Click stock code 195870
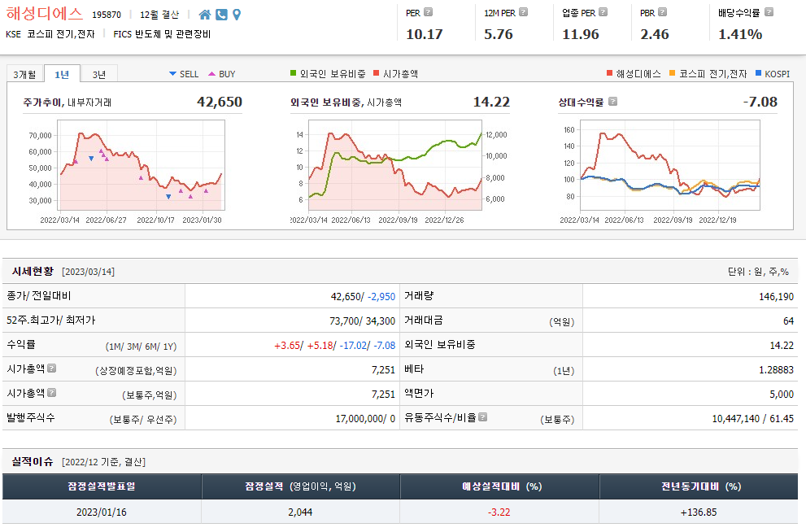Screen dimensions: 806x532 click(x=107, y=15)
